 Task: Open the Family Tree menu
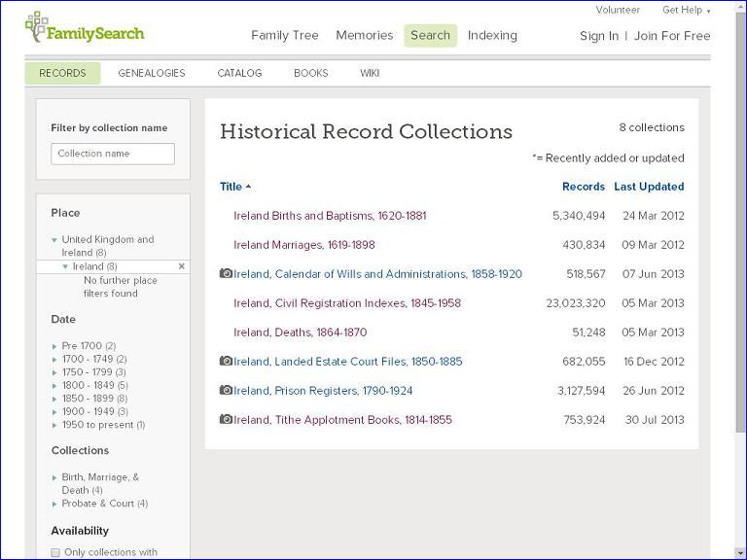click(x=285, y=35)
